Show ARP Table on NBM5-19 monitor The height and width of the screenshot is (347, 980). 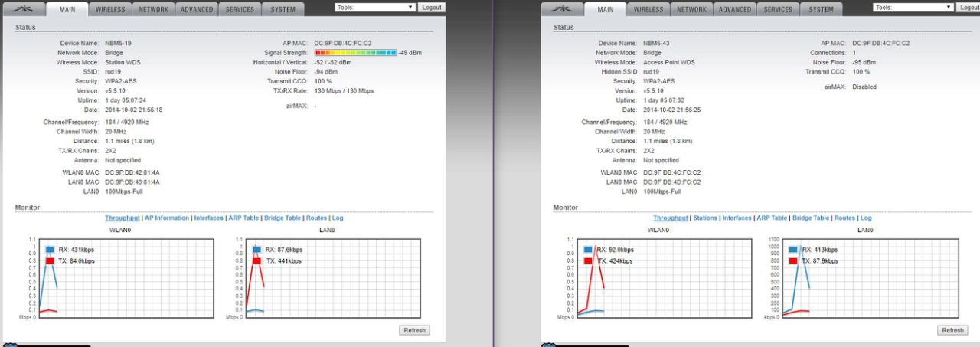click(x=243, y=218)
